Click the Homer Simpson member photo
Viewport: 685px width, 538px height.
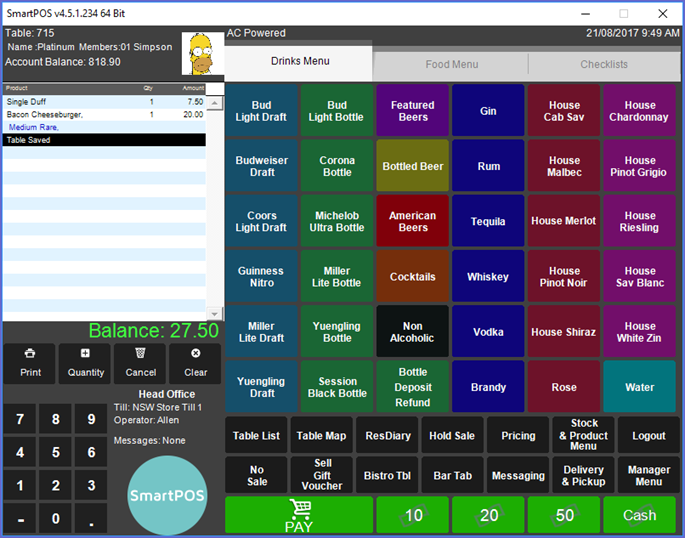(203, 53)
